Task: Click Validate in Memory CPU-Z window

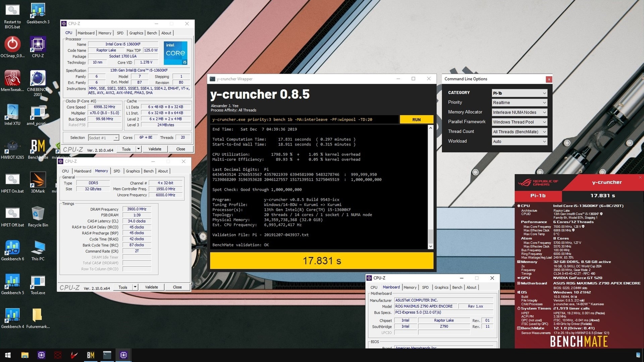Action: coord(151,287)
